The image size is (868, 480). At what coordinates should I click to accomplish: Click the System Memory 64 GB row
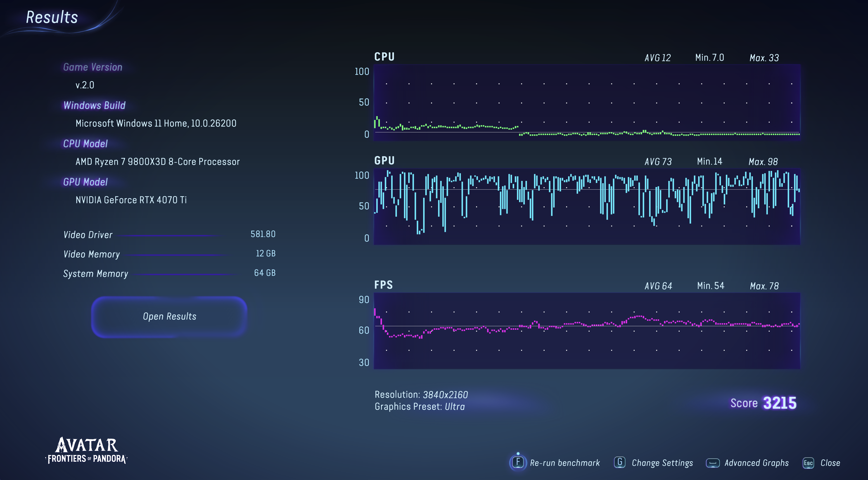[x=169, y=273]
